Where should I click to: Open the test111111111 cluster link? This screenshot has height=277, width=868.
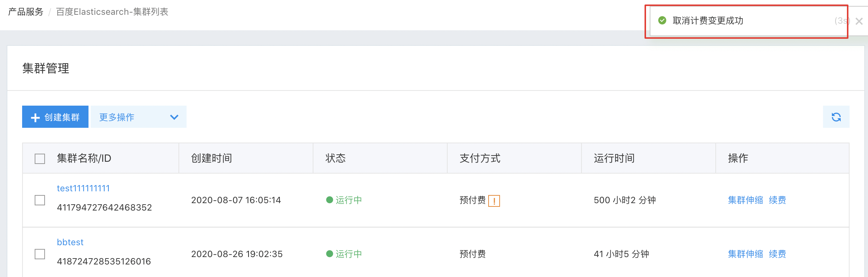[x=83, y=188]
